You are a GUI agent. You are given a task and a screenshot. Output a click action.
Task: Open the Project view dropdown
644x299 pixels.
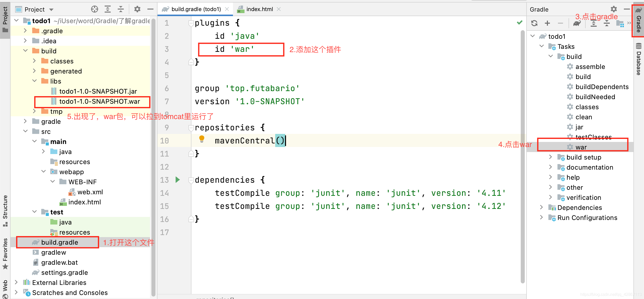pos(51,10)
